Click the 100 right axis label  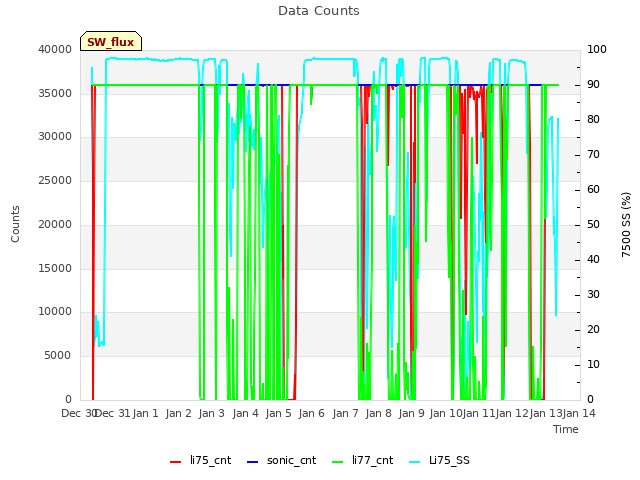(x=597, y=49)
